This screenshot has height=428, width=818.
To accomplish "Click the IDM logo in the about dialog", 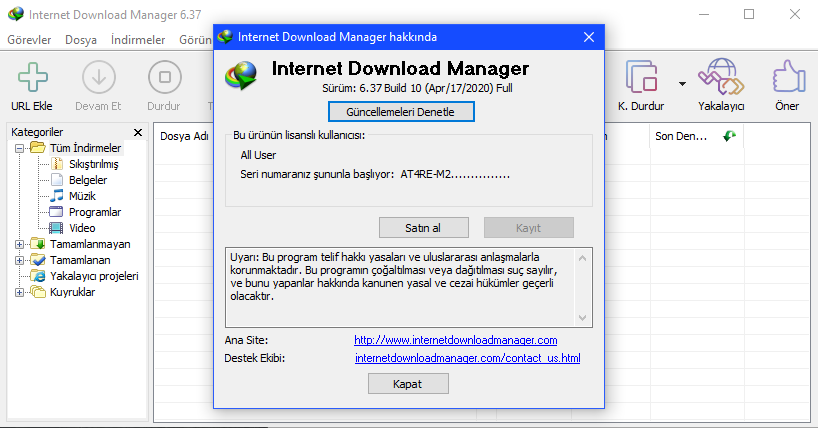I will click(x=242, y=76).
